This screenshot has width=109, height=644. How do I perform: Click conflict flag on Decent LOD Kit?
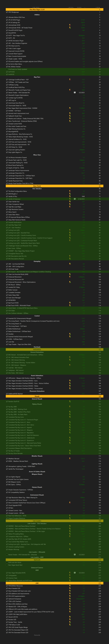coord(70,617)
